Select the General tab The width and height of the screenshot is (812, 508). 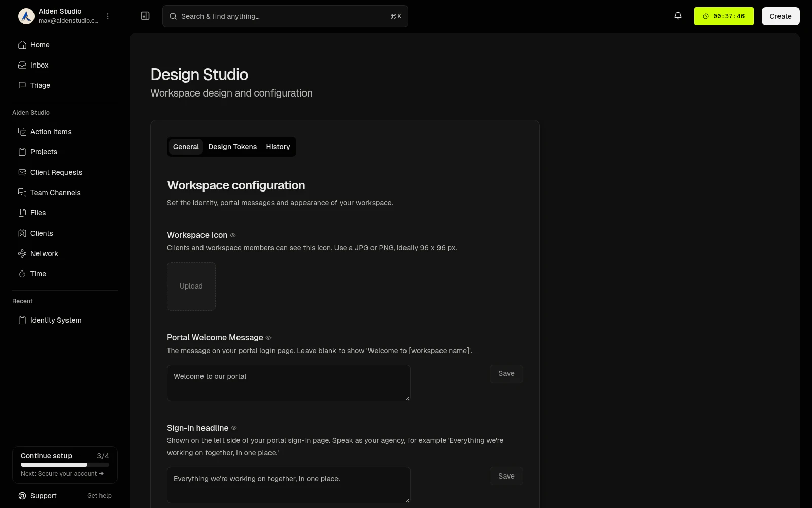186,147
